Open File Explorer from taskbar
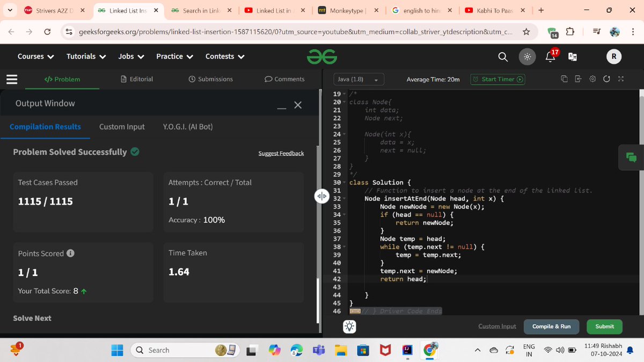 (x=341, y=350)
